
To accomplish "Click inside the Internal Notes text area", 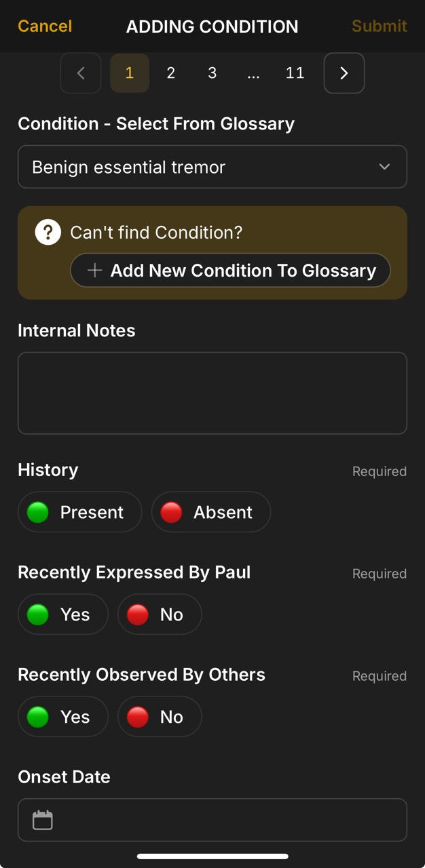I will tap(212, 393).
